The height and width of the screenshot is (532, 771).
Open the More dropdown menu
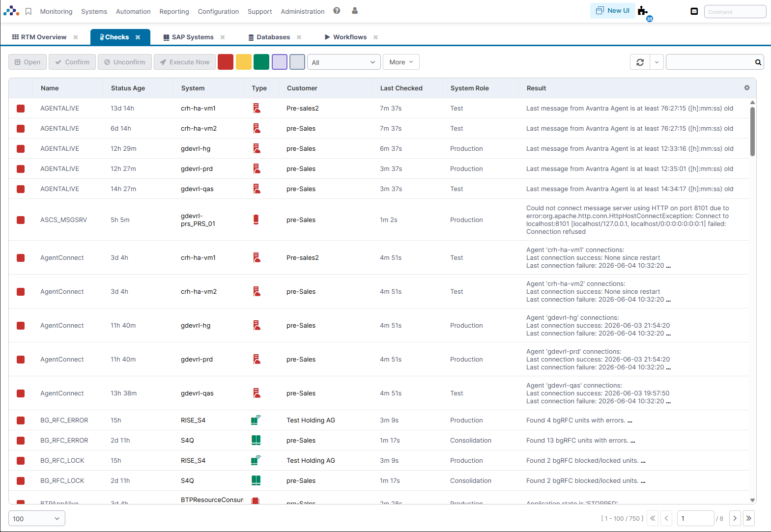click(x=401, y=62)
